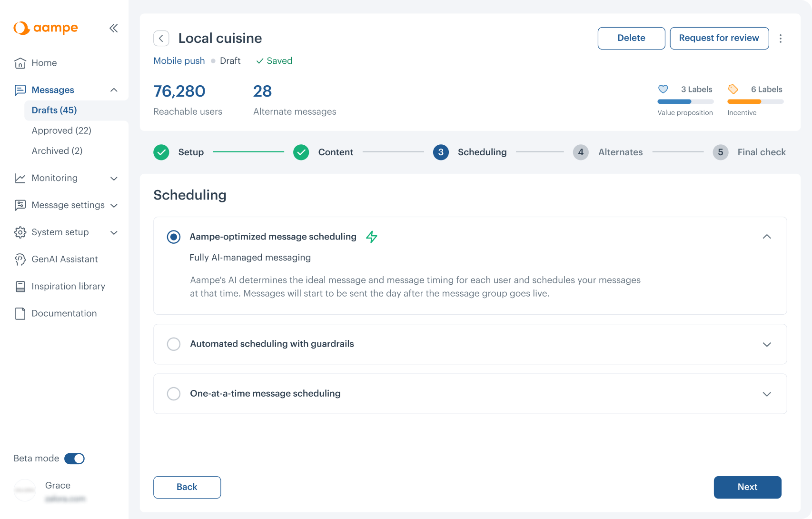Click the 76,280 reachable users value
The height and width of the screenshot is (519, 812).
tap(179, 91)
